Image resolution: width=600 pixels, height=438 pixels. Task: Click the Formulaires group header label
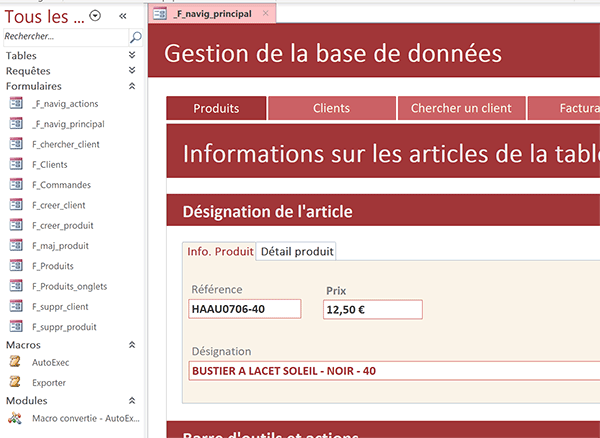[x=34, y=86]
